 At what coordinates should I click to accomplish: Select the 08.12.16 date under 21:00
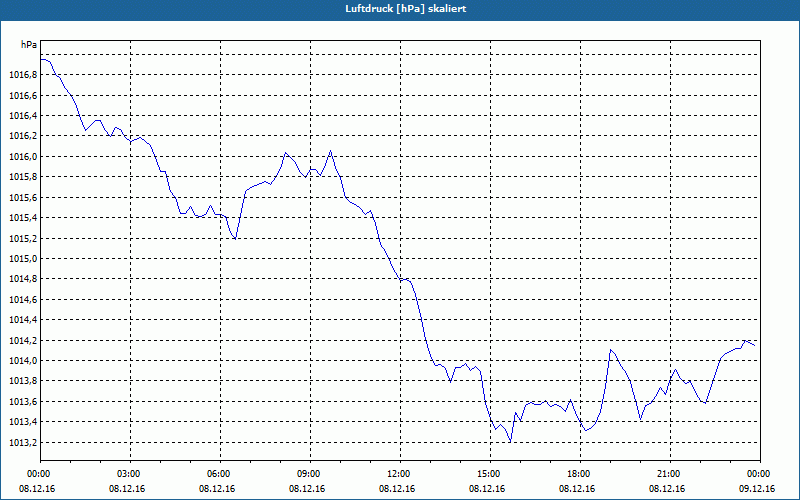(667, 488)
